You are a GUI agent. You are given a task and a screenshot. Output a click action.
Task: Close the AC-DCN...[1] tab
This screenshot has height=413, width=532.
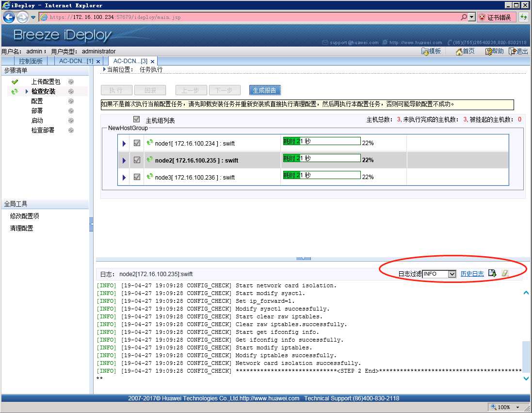pos(98,62)
